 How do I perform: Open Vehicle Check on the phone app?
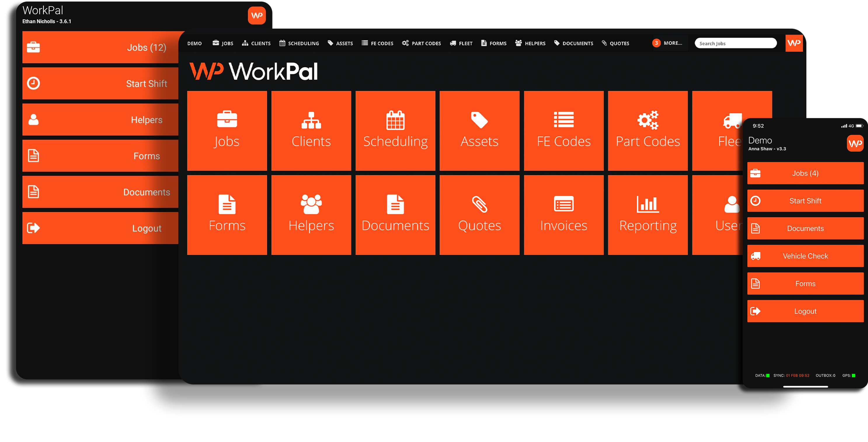click(805, 256)
